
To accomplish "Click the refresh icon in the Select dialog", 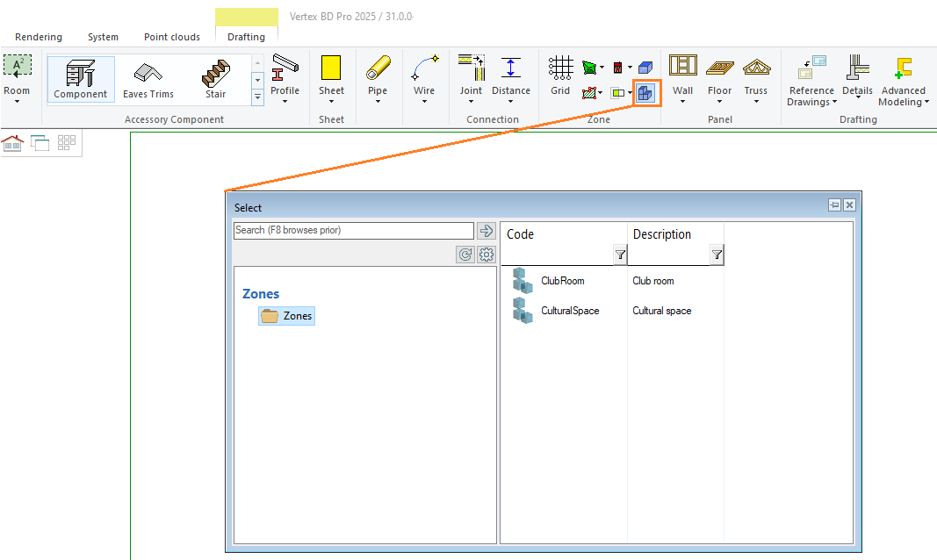I will pos(465,255).
